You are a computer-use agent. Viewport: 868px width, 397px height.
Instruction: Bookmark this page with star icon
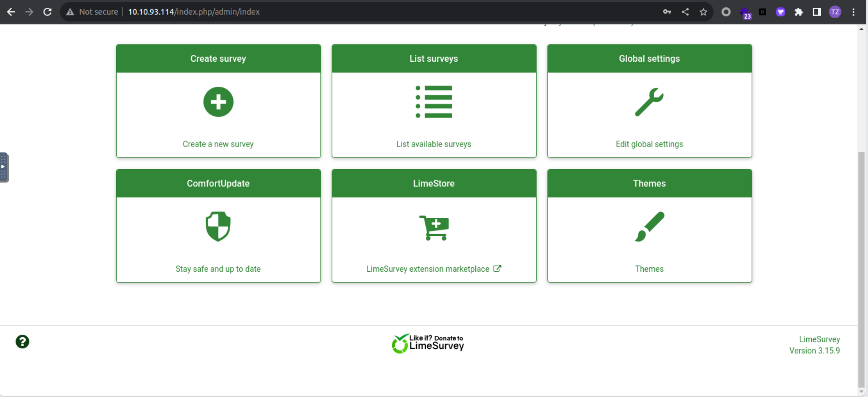(703, 12)
